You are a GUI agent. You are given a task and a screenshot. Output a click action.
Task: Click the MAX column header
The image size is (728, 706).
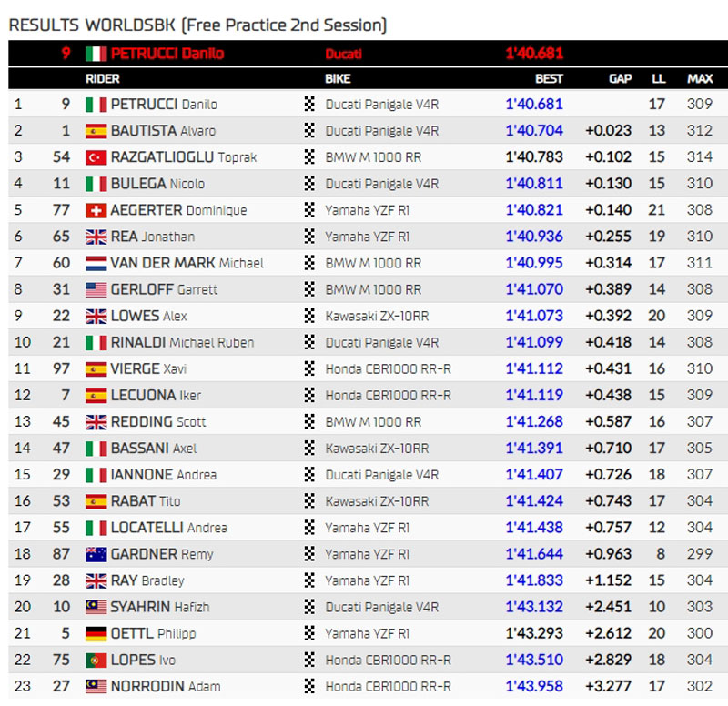tap(699, 79)
